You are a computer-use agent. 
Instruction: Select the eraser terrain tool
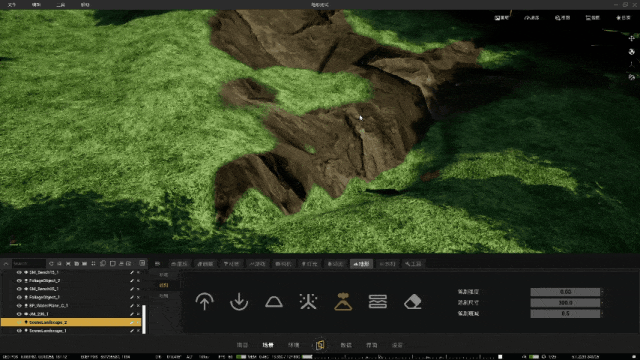click(x=413, y=302)
